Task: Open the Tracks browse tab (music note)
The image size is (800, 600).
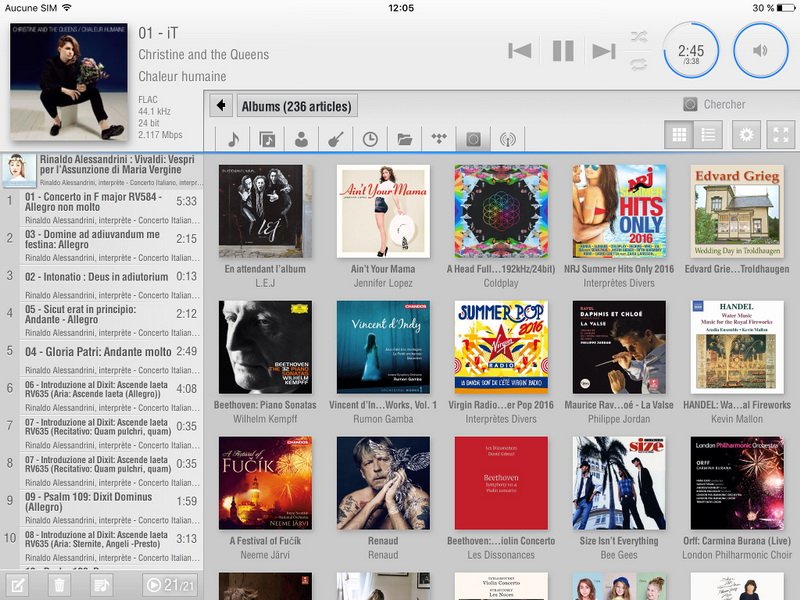Action: [233, 139]
